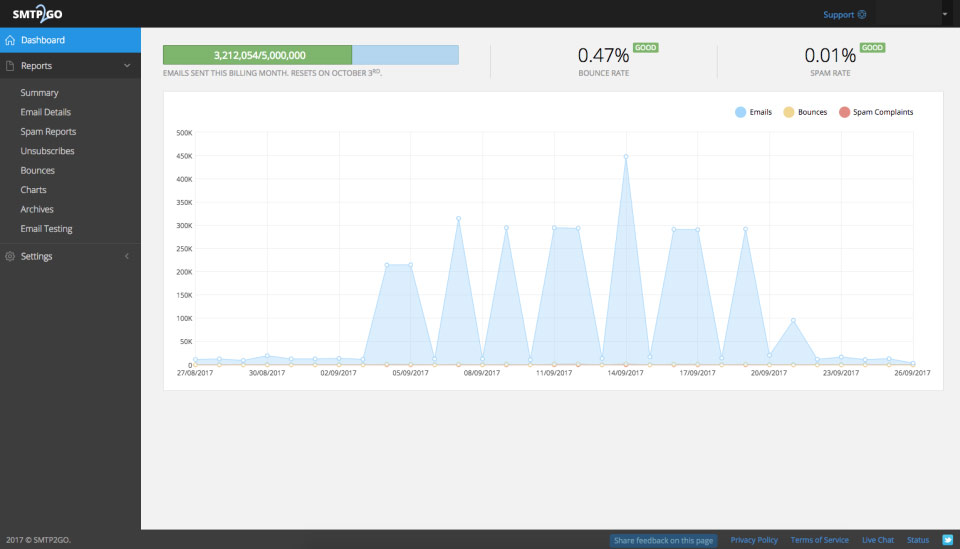Collapse the Reports menu chevron
Image resolution: width=960 pixels, height=549 pixels.
pos(127,66)
